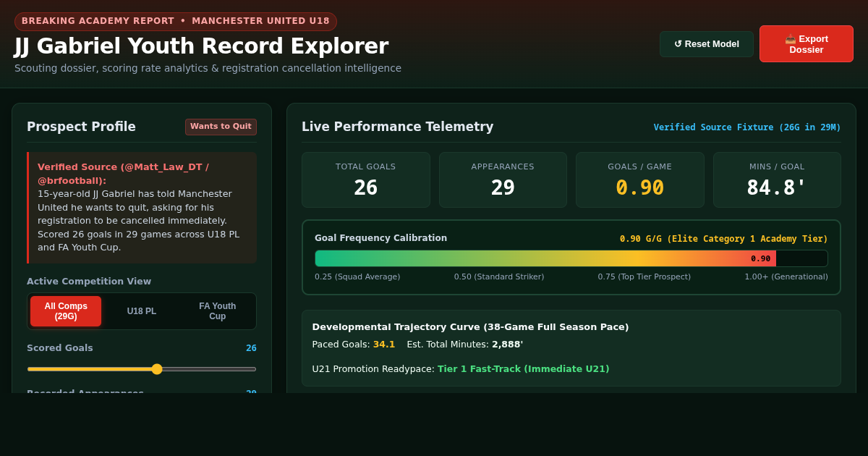The image size is (868, 456).
Task: Switch to the U18 PL competition view
Action: click(142, 311)
